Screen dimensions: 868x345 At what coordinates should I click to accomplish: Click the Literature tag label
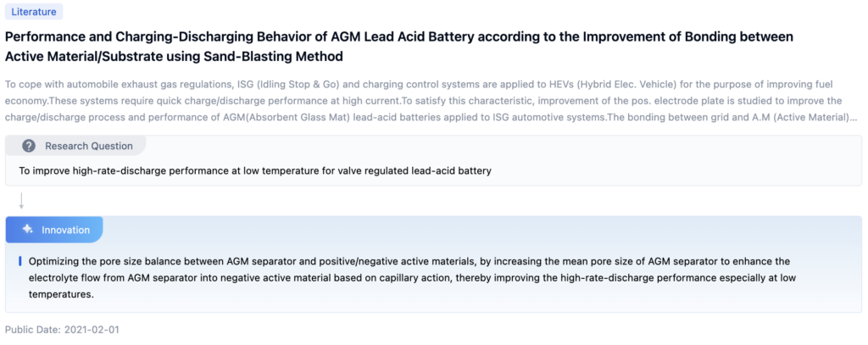pyautogui.click(x=34, y=12)
